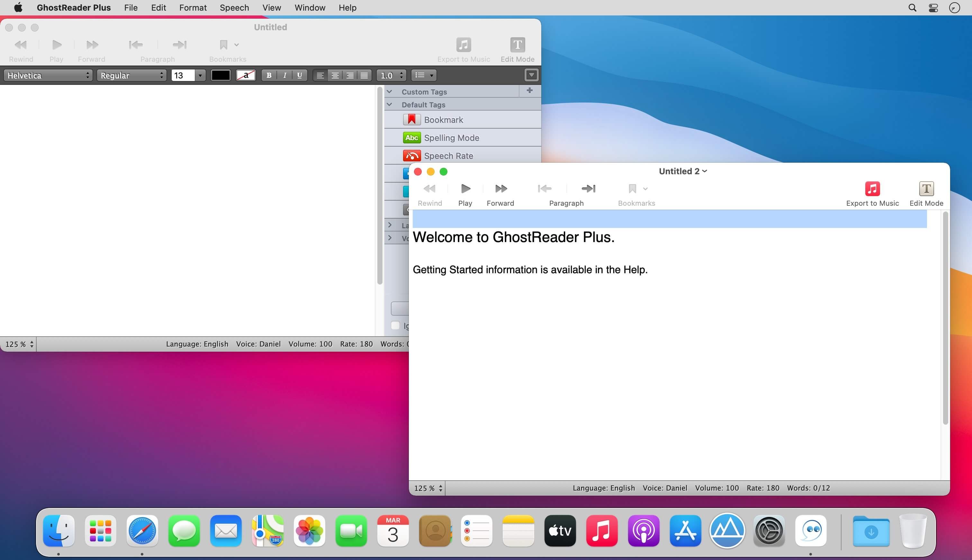The width and height of the screenshot is (972, 560).
Task: Click Rewind in the Untitled 2 window
Action: [x=429, y=189]
